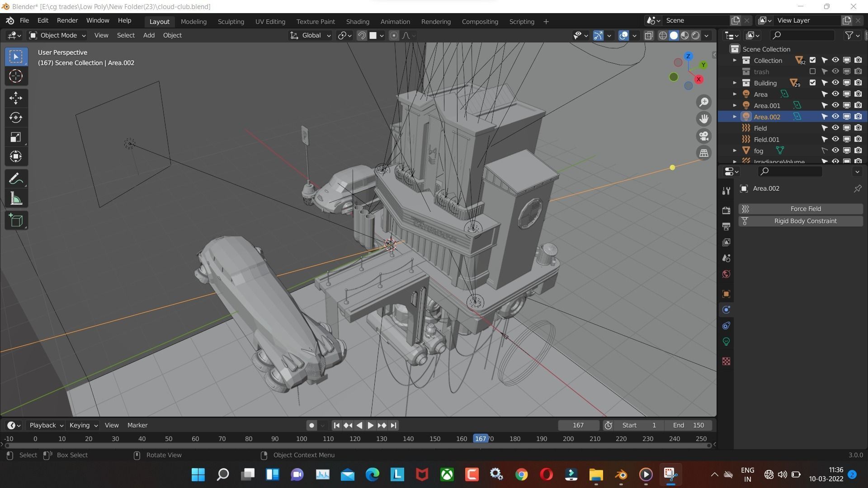Toggle auto keying record button
The image size is (868, 488).
pyautogui.click(x=311, y=426)
